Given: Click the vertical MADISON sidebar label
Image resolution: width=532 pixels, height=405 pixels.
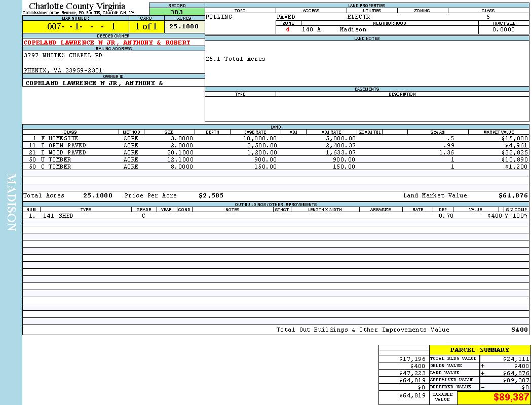Looking at the screenshot, I should (x=11, y=202).
